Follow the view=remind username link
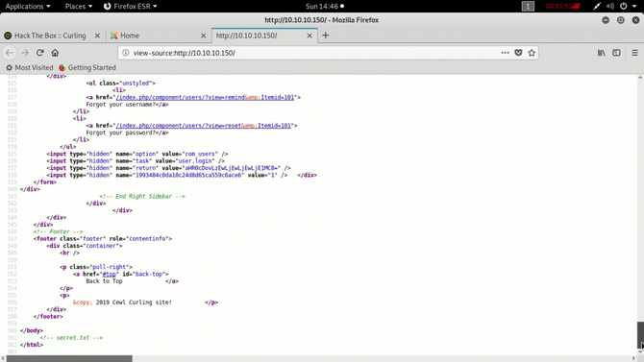644x362 pixels. point(205,97)
